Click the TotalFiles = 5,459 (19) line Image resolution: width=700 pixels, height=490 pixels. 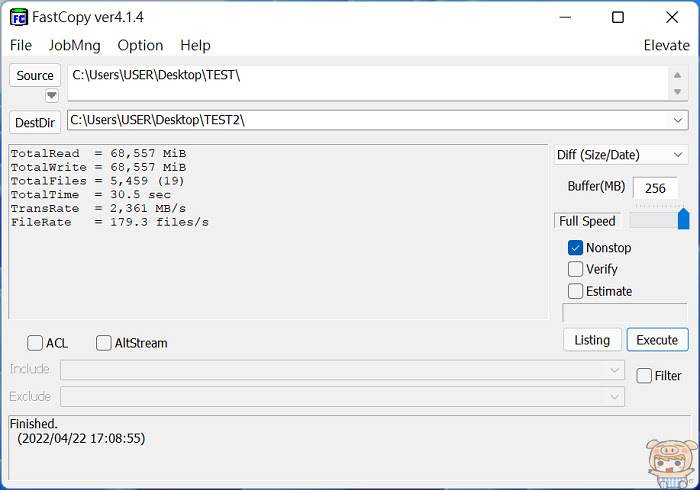[x=97, y=181]
